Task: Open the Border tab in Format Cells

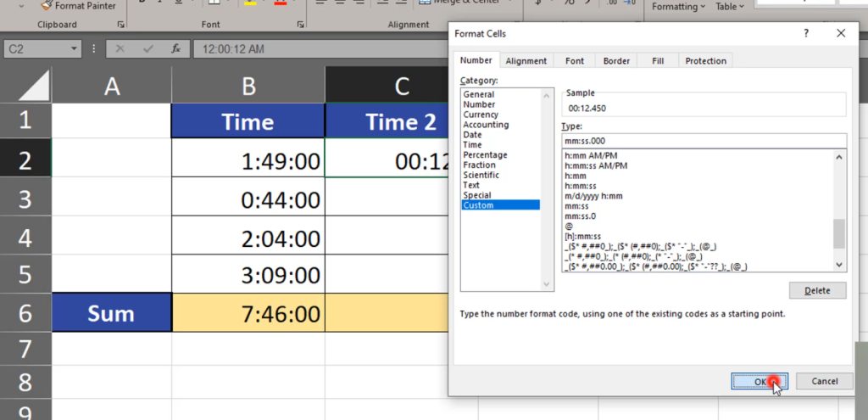Action: (616, 61)
